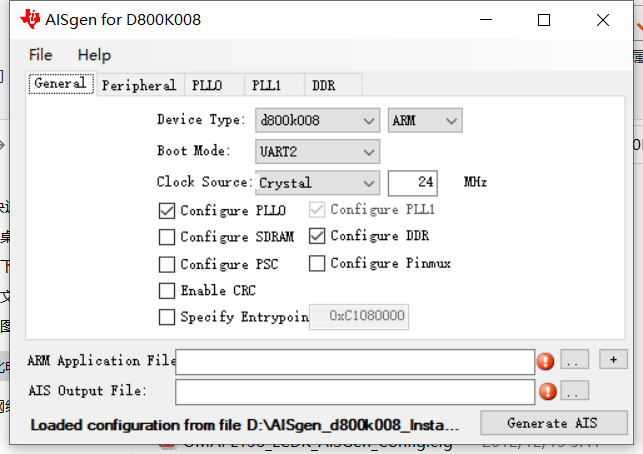Check the Specify Entrypoint checkbox

click(x=166, y=317)
